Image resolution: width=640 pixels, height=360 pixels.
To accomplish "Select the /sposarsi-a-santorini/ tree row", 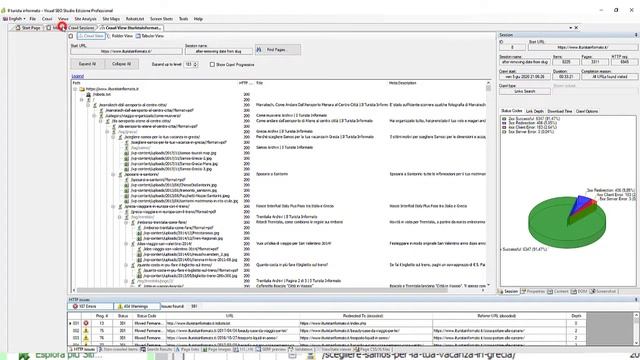I will click(142, 174).
